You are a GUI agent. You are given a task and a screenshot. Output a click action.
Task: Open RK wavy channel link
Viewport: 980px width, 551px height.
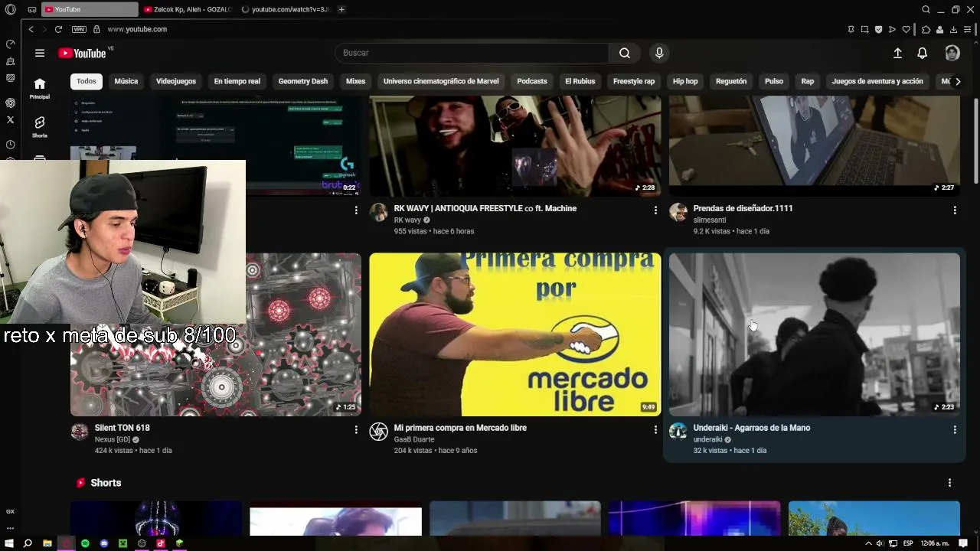(x=407, y=220)
